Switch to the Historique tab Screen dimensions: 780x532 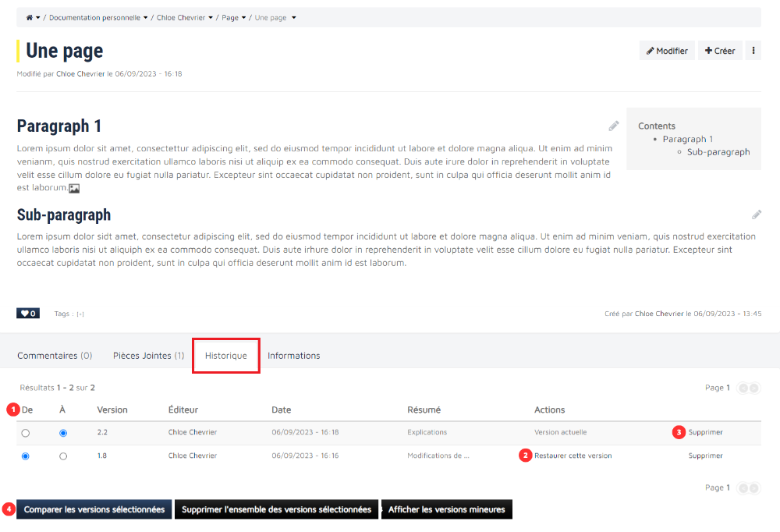pyautogui.click(x=226, y=356)
